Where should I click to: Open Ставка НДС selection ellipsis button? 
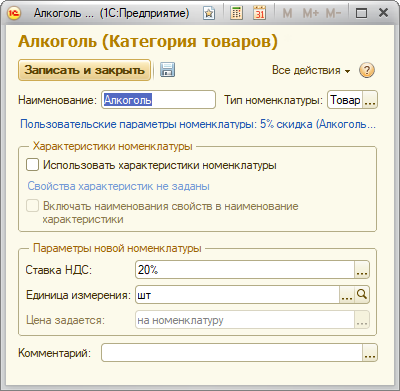(362, 270)
